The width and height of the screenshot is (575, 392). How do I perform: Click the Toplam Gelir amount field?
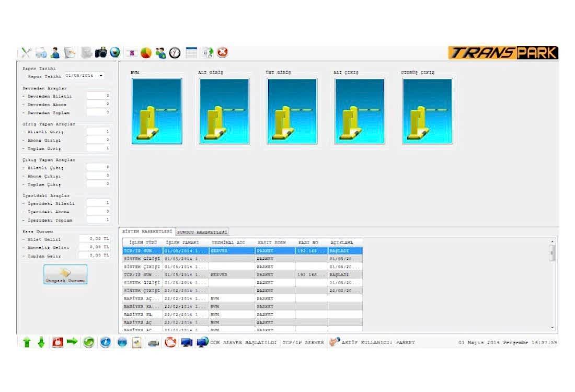point(95,255)
